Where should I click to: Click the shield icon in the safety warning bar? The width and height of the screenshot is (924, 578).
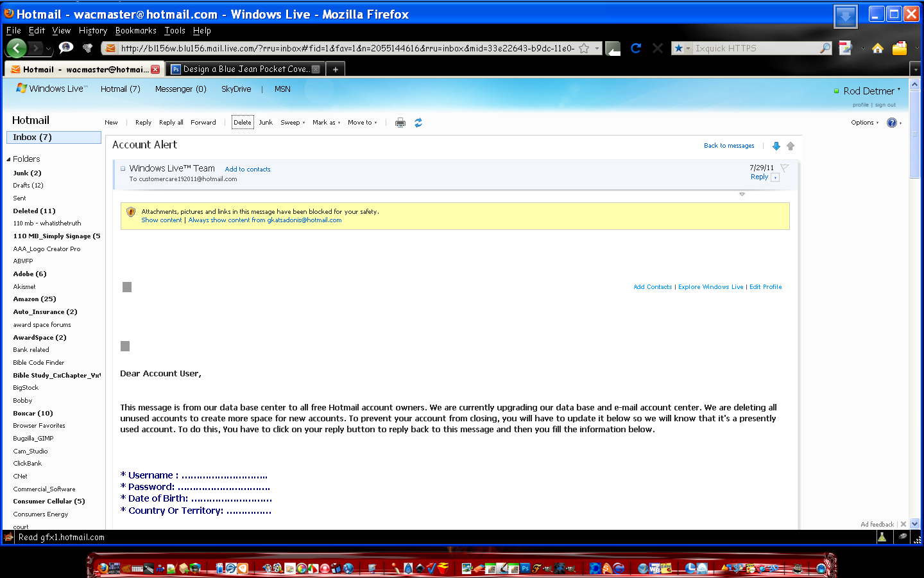click(131, 212)
